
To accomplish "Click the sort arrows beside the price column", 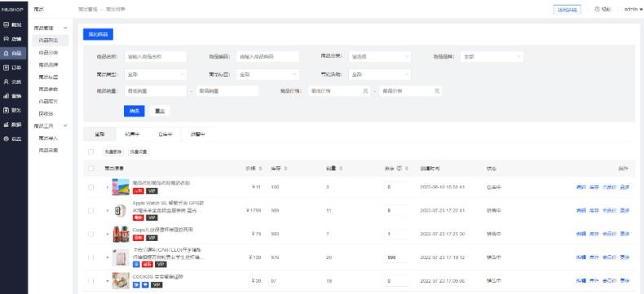I will pos(261,169).
